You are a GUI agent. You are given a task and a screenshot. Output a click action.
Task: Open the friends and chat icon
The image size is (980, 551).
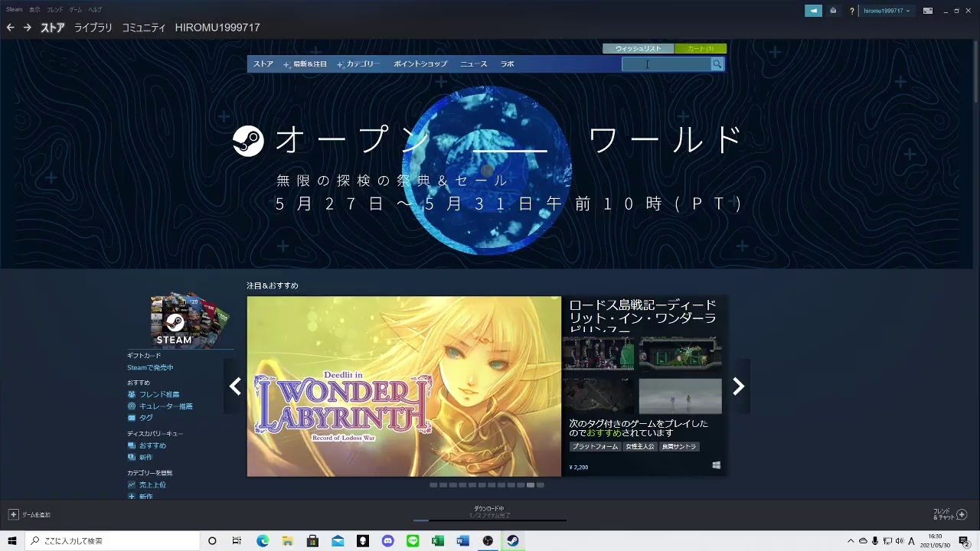[x=962, y=514]
